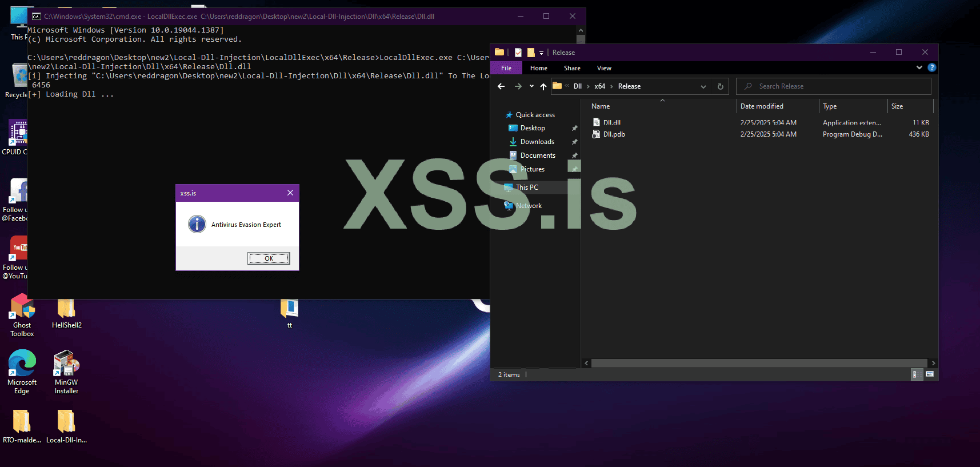Create new folder via Explorer title bar icon

(x=531, y=53)
